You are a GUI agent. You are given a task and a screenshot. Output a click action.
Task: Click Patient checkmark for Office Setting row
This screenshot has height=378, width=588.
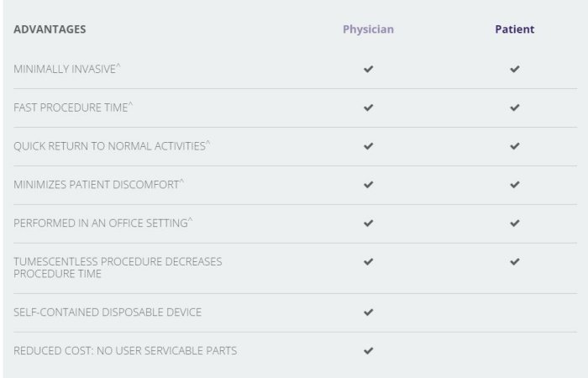pos(515,223)
